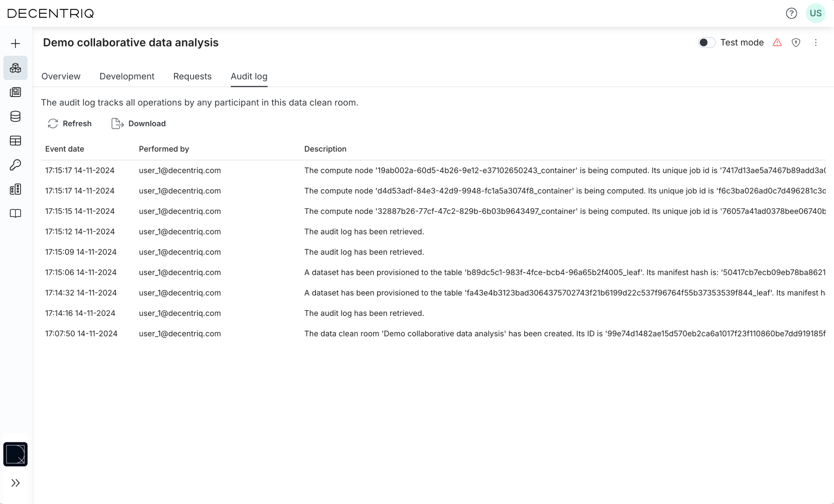Open the keys section via key icon
The width and height of the screenshot is (834, 504).
click(15, 165)
